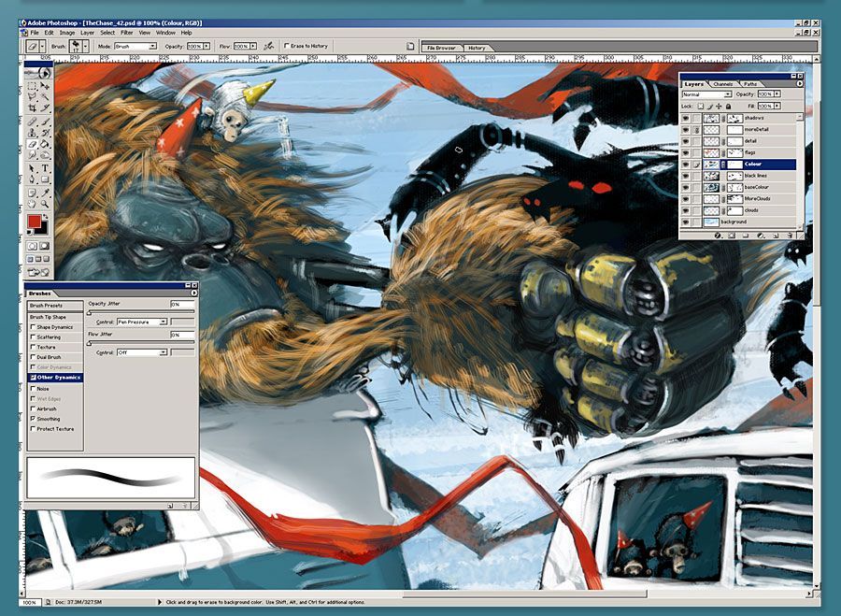
Task: Select the Eraser tool in the toolbox
Action: tap(32, 144)
